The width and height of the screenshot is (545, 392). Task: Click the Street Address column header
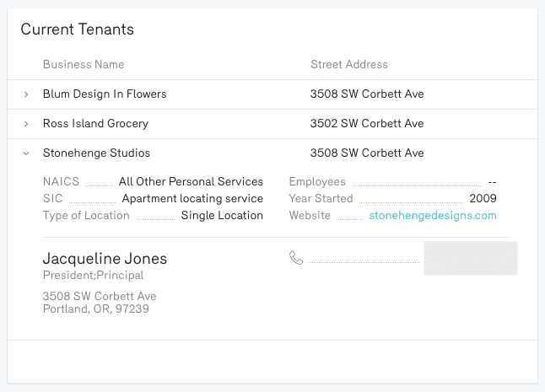[x=349, y=65]
